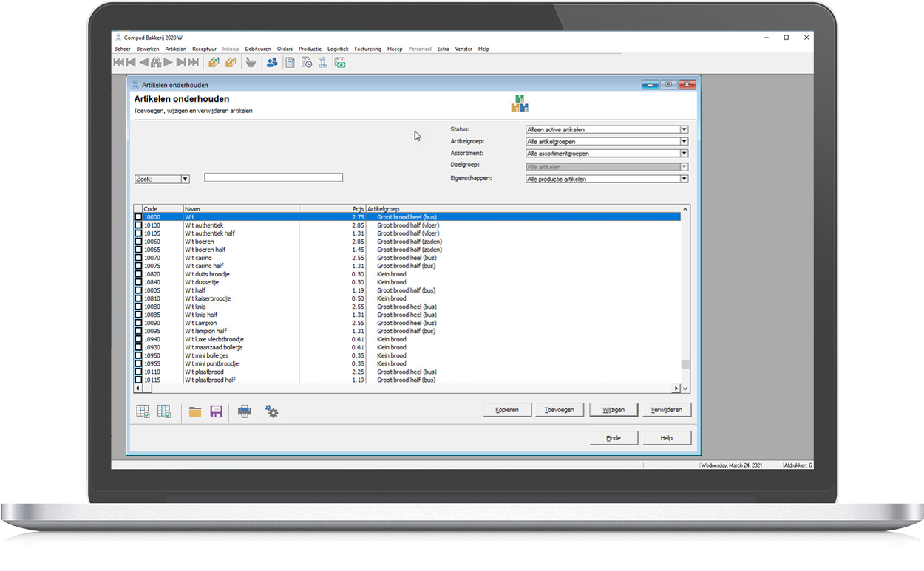Click the table row selection icon
Viewport: 924px width, 571px height.
(143, 411)
